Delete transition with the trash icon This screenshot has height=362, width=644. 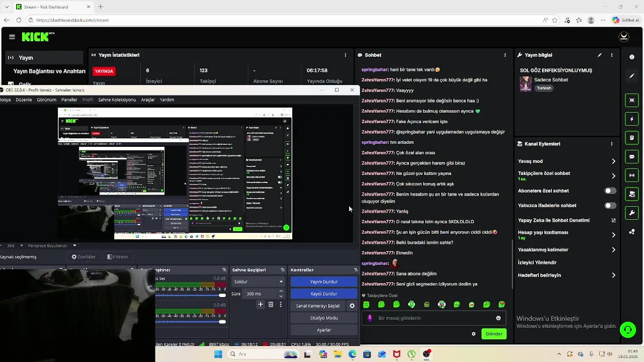point(271,305)
